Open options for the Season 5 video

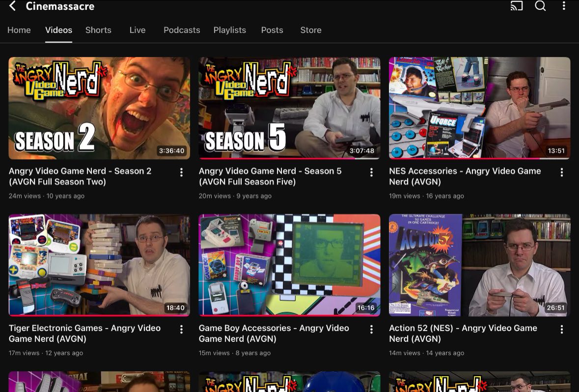pos(371,172)
